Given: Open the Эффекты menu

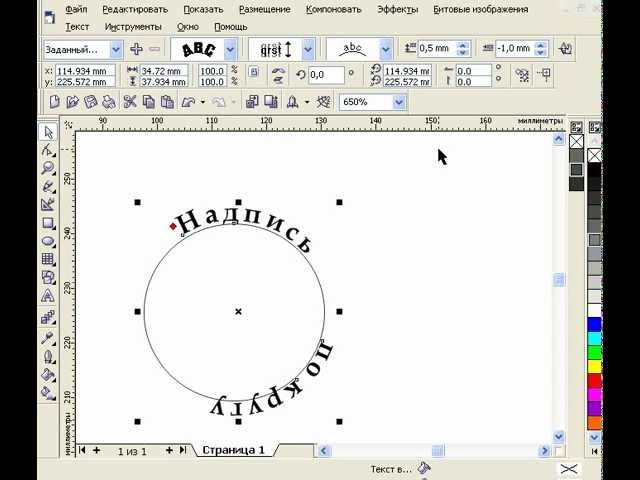Looking at the screenshot, I should tap(398, 9).
